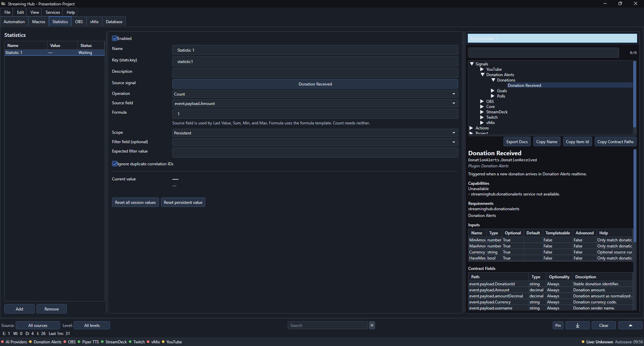Open the All levels log filter dropdown
The height and width of the screenshot is (346, 644).
(92, 325)
